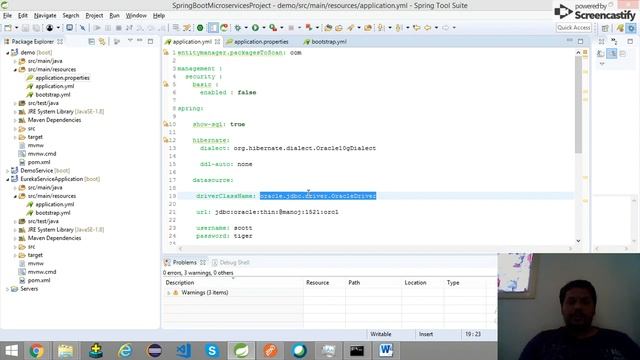This screenshot has width=640, height=360.
Task: Click the editor vertical scrollbar
Action: (578, 104)
